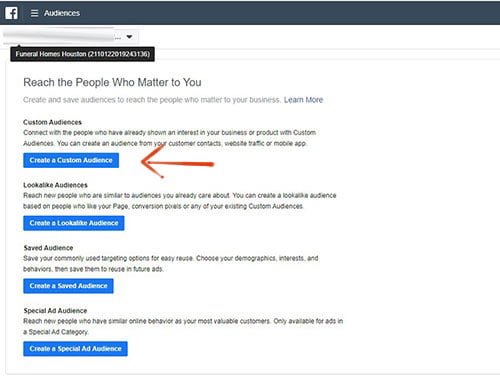Click the Facebook logo icon
The width and height of the screenshot is (500, 390).
click(x=11, y=13)
